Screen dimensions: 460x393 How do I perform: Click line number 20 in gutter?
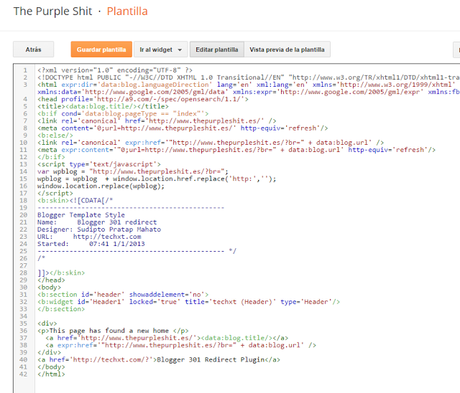pos(23,215)
